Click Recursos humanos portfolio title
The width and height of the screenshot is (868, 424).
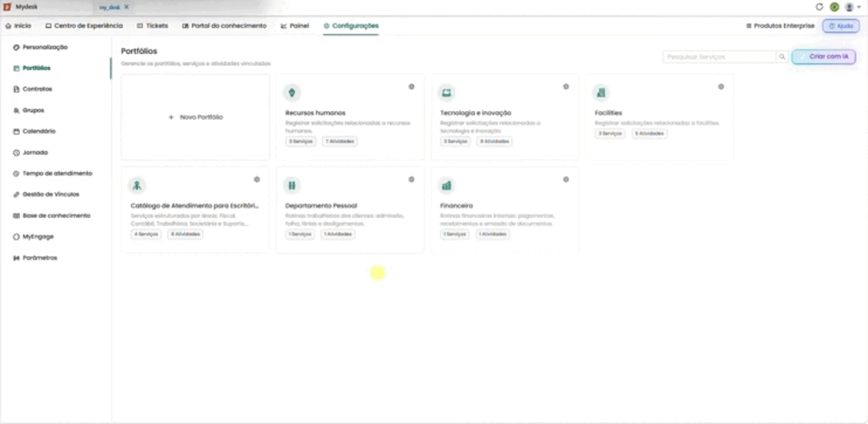click(315, 113)
